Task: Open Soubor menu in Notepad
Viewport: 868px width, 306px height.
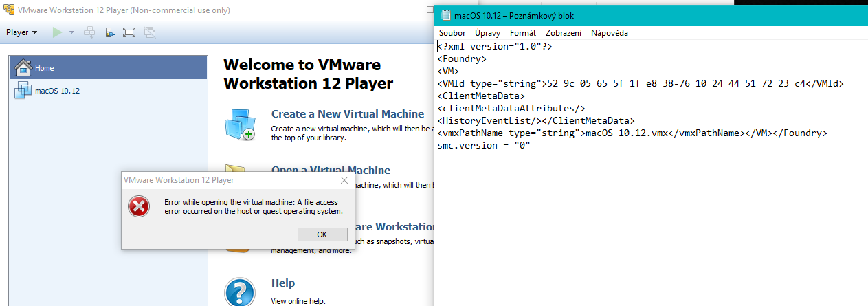Action: [x=452, y=33]
